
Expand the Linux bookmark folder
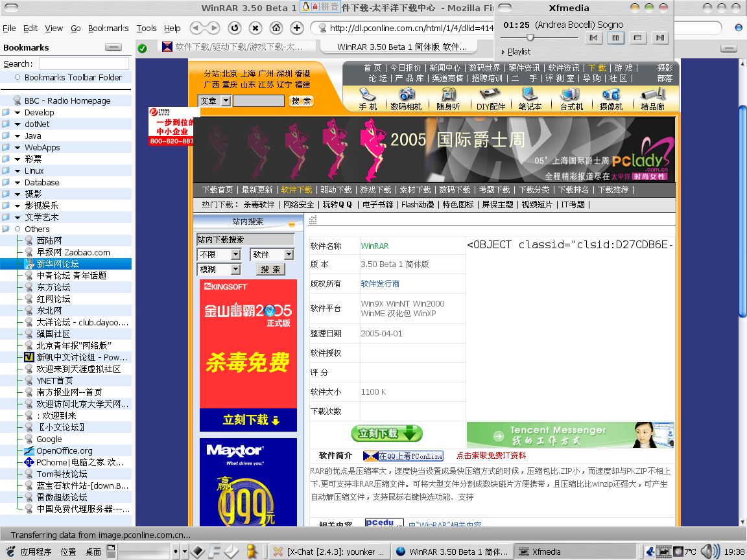(x=18, y=170)
